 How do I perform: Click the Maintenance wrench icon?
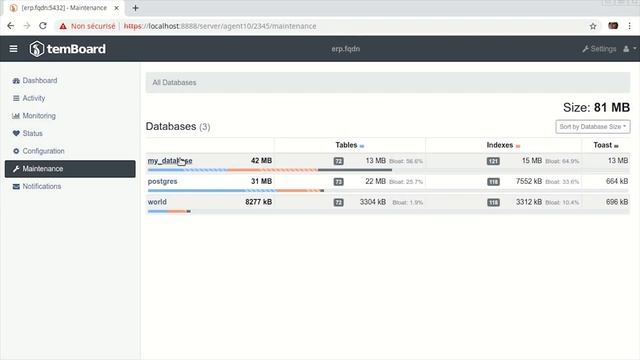pos(16,169)
